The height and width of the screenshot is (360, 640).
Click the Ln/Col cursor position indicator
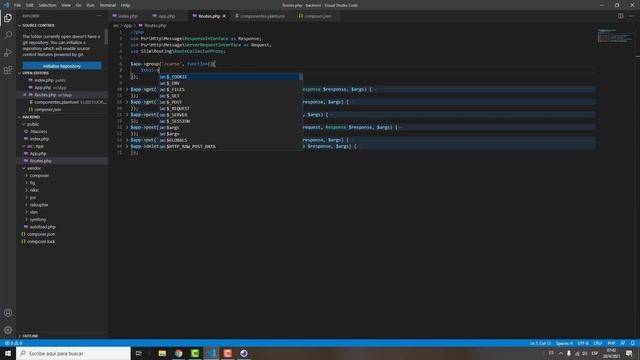(540, 343)
